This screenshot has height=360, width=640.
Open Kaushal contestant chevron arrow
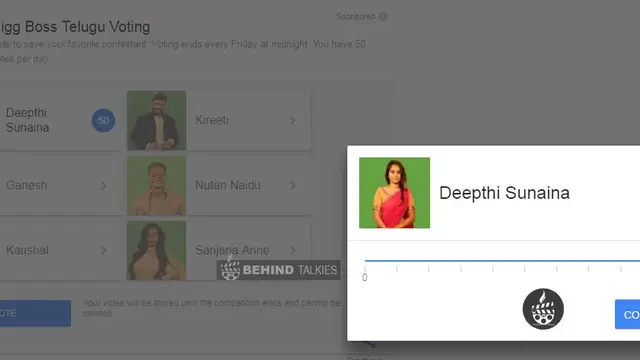point(103,250)
